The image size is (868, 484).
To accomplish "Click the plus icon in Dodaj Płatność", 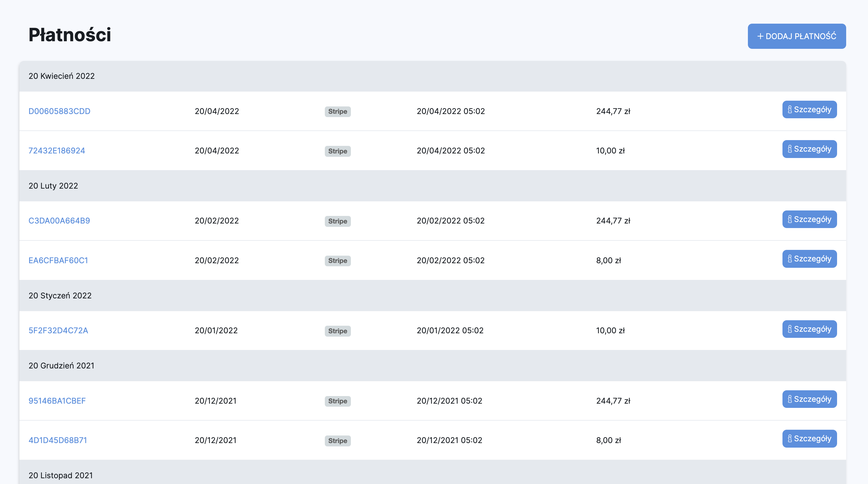I will click(760, 36).
